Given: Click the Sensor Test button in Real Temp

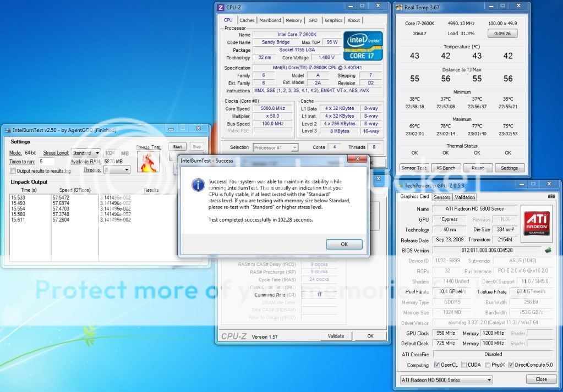Looking at the screenshot, I should pos(413,168).
